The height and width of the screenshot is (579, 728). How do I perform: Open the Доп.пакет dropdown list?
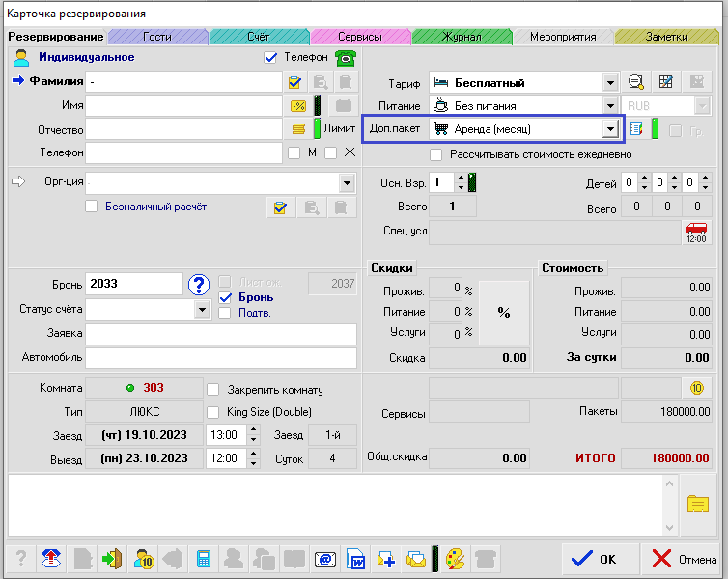(609, 128)
